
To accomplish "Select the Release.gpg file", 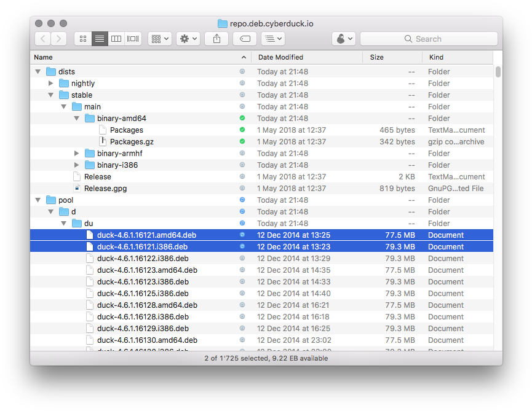I will point(261,189).
